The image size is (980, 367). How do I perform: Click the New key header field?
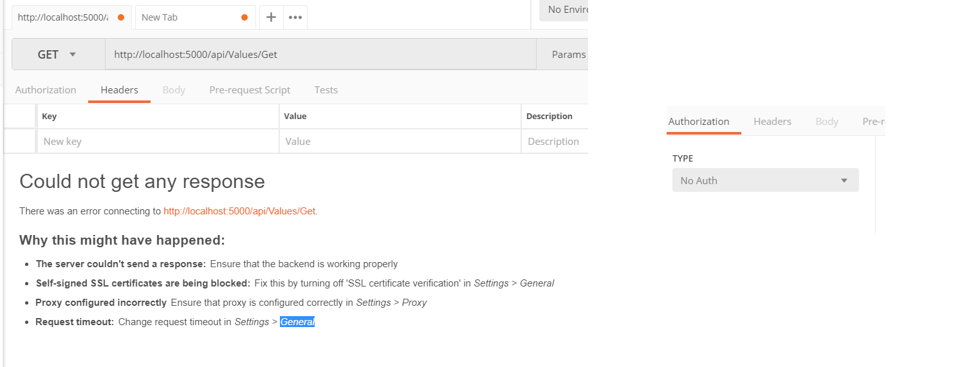(x=158, y=142)
